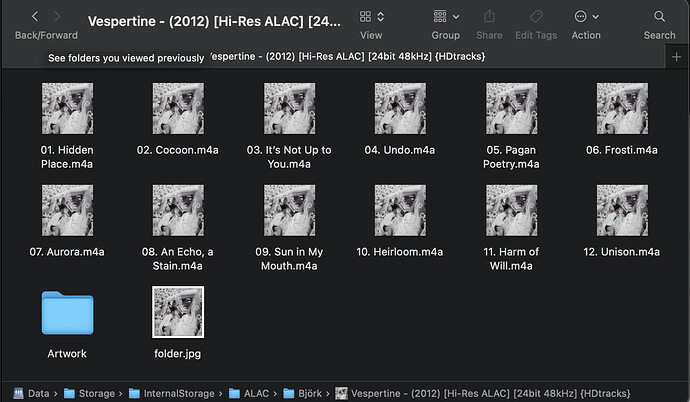This screenshot has width=690, height=402.
Task: Select 05. Pagan Poetry.m4a icon
Action: click(x=511, y=108)
